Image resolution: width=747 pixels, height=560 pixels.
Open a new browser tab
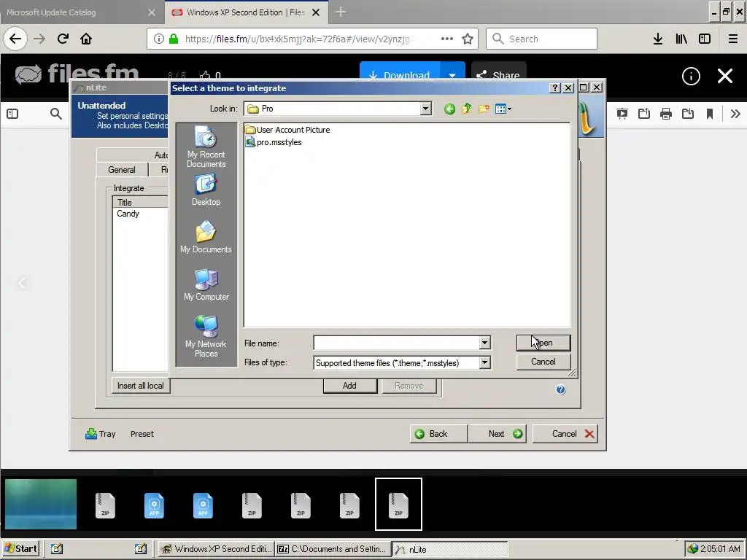pos(341,12)
